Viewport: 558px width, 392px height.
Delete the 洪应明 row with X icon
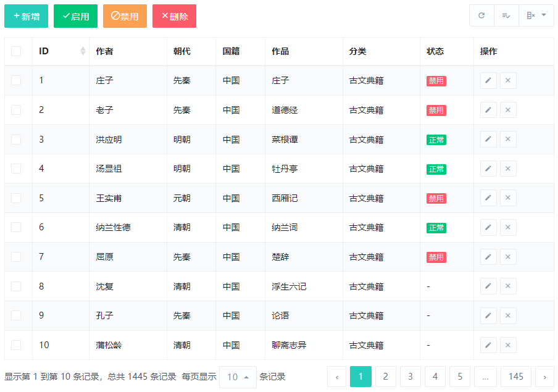pyautogui.click(x=508, y=140)
